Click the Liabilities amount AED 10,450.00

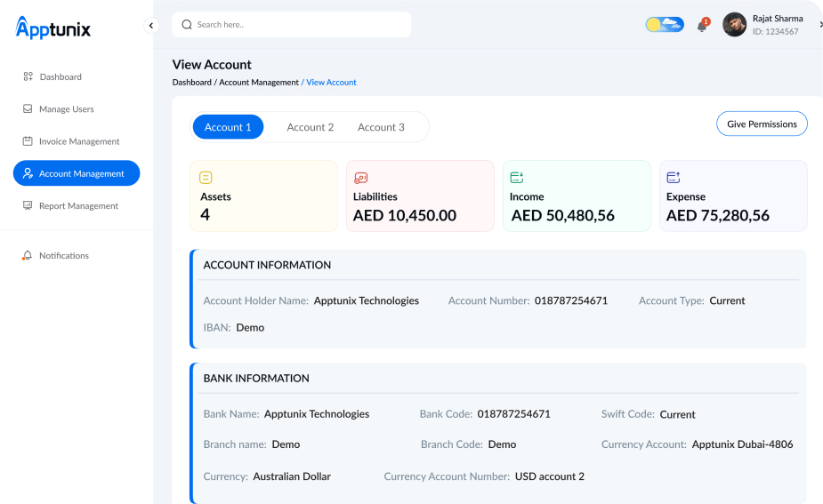tap(405, 215)
